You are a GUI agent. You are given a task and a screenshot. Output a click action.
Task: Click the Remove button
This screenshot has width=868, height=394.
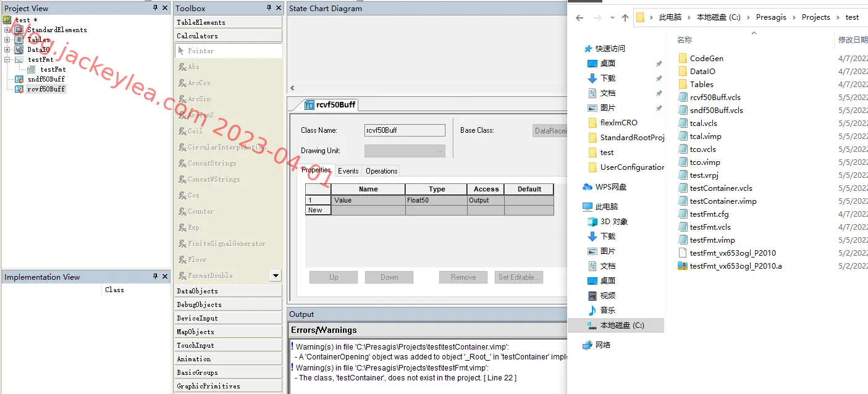(x=463, y=277)
